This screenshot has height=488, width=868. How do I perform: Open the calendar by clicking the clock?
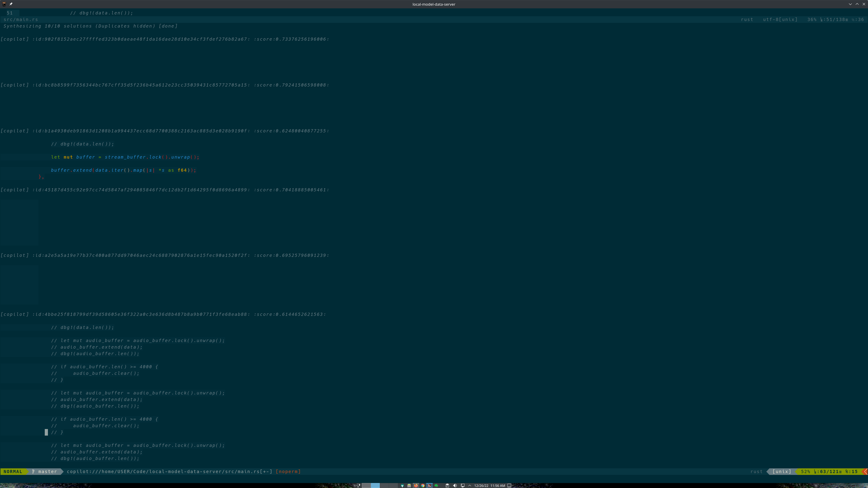click(x=489, y=485)
